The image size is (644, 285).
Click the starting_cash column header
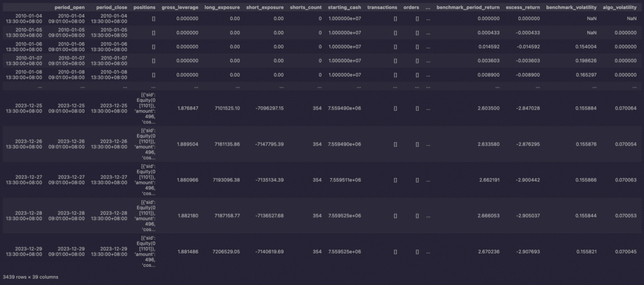[x=343, y=7]
